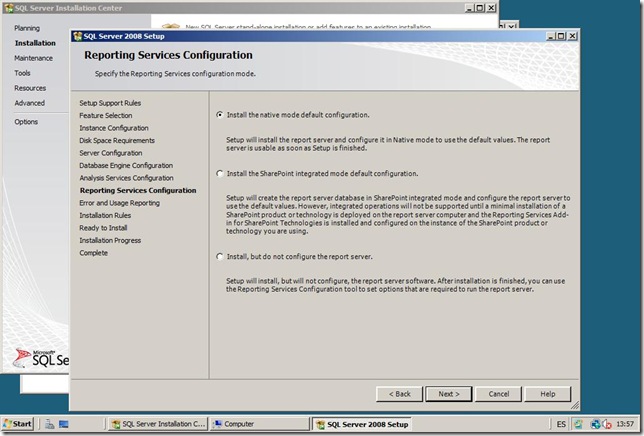Click the Next button
This screenshot has width=644, height=436.
pos(448,394)
